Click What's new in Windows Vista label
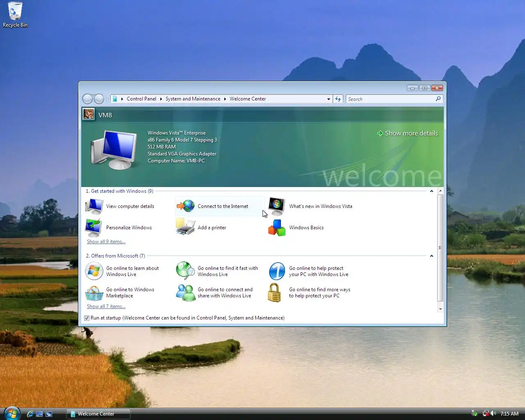 click(x=320, y=206)
